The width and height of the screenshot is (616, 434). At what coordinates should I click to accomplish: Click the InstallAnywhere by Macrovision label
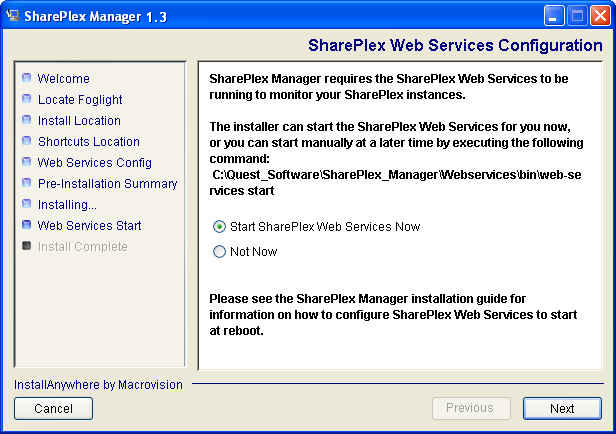coord(98,385)
